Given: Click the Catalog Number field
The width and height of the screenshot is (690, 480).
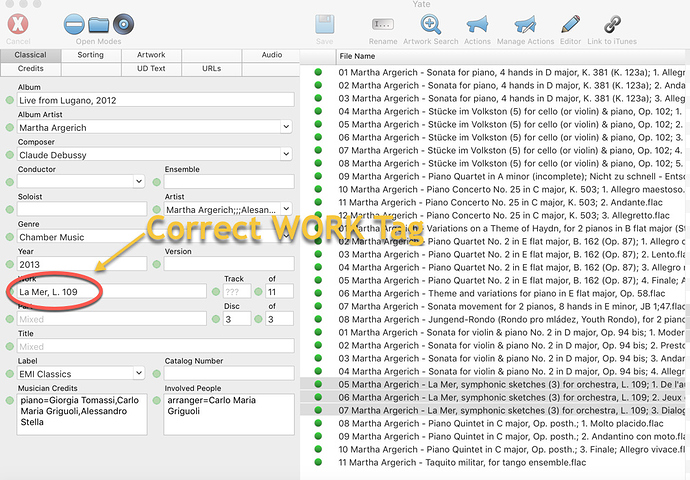Looking at the screenshot, I should [229, 373].
